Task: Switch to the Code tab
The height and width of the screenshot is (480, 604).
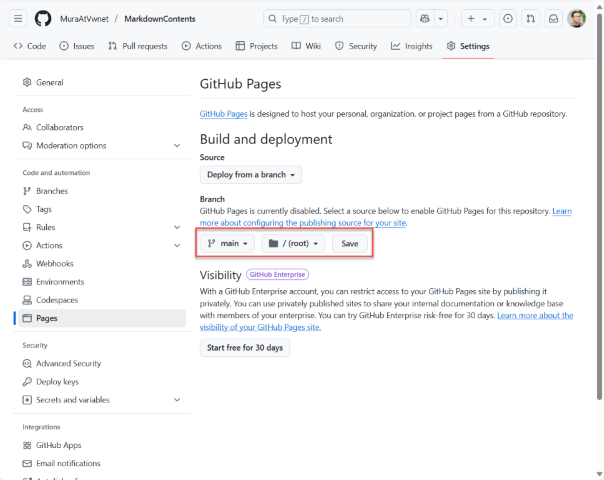Action: pyautogui.click(x=30, y=46)
